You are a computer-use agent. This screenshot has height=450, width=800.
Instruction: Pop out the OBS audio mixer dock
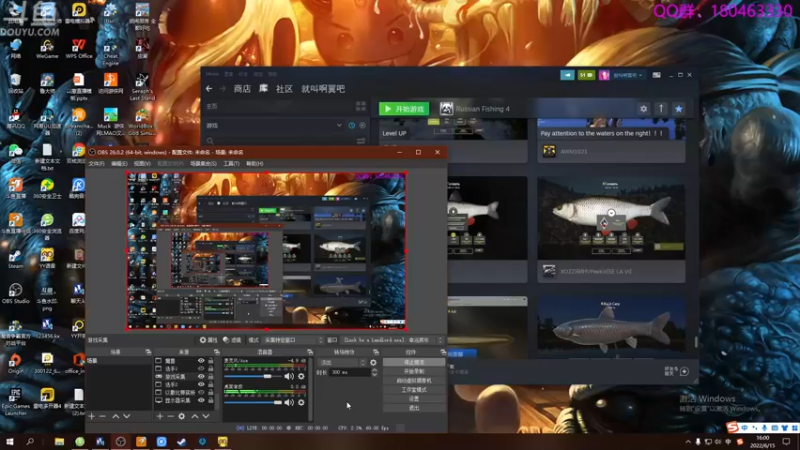click(x=310, y=352)
